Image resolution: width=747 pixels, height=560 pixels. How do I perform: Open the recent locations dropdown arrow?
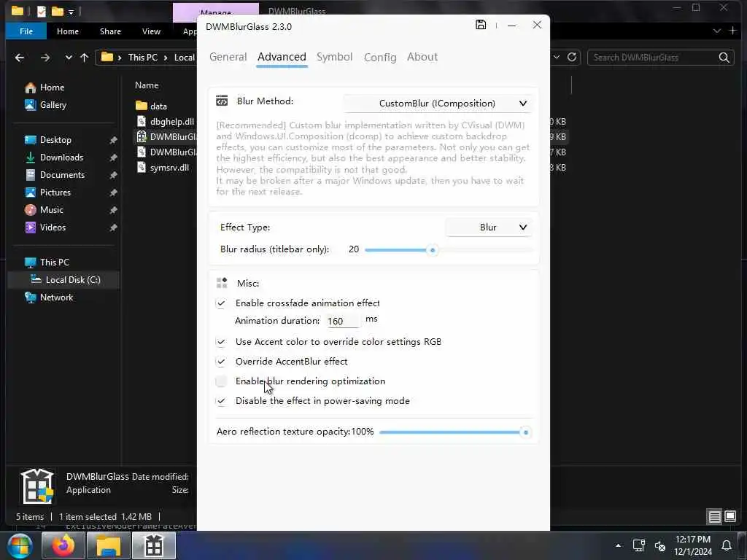[x=69, y=58]
